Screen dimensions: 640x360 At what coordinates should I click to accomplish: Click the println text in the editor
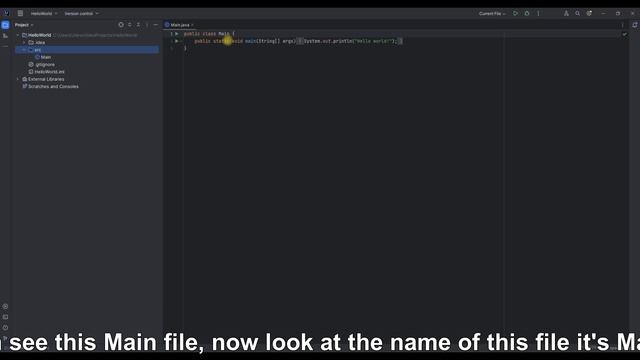[342, 41]
